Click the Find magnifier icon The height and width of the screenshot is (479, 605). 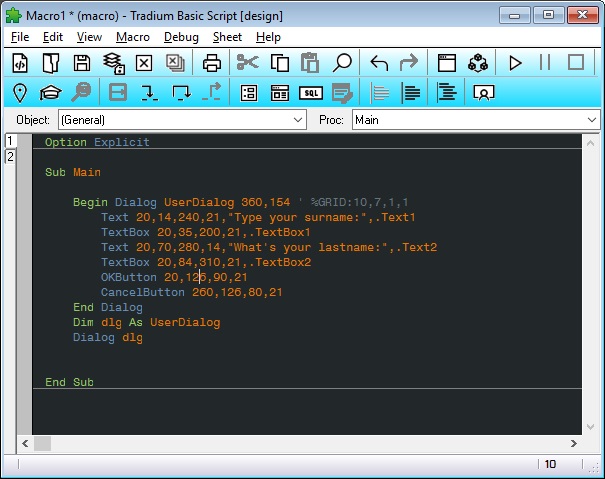[342, 63]
